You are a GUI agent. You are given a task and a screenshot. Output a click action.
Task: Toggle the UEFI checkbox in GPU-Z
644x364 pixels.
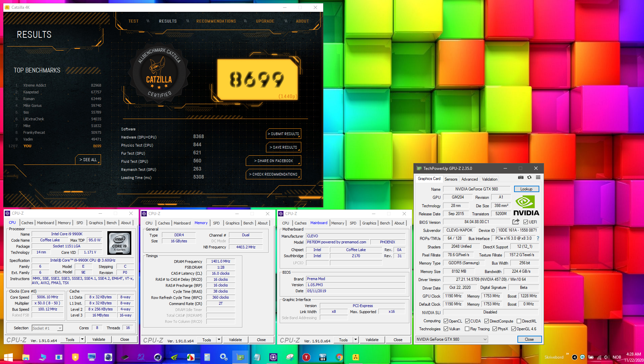[526, 222]
